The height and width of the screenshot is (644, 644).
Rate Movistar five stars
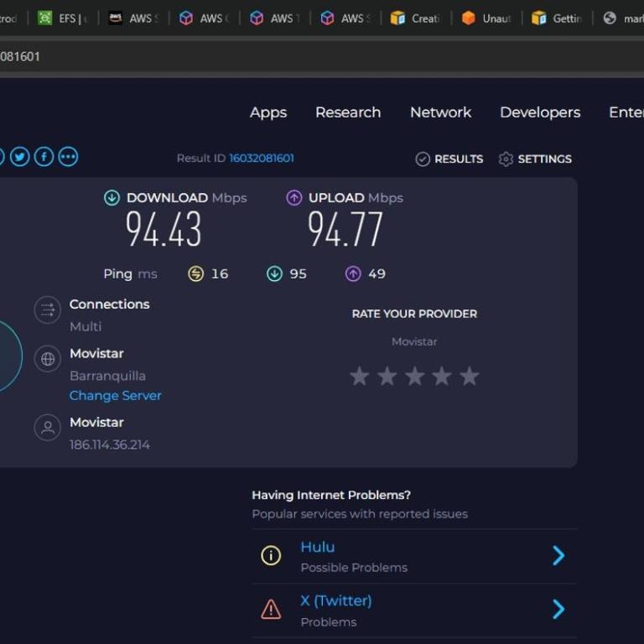tap(470, 377)
